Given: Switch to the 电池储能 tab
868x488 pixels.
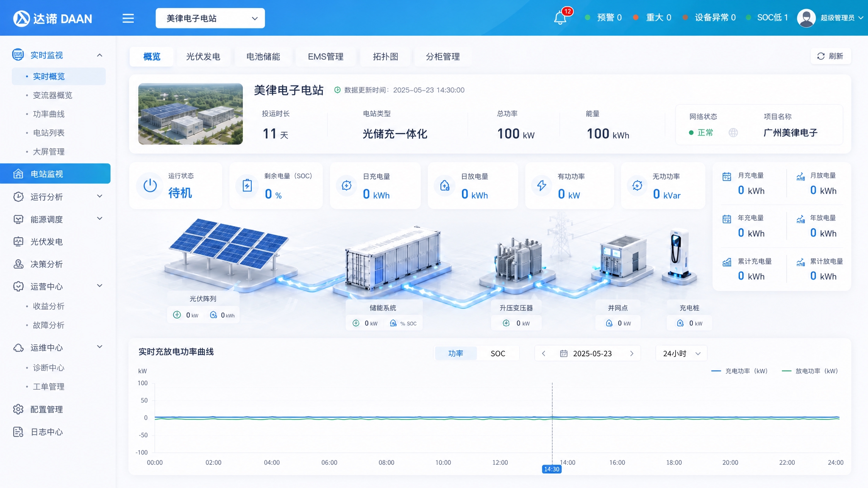Looking at the screenshot, I should tap(263, 56).
